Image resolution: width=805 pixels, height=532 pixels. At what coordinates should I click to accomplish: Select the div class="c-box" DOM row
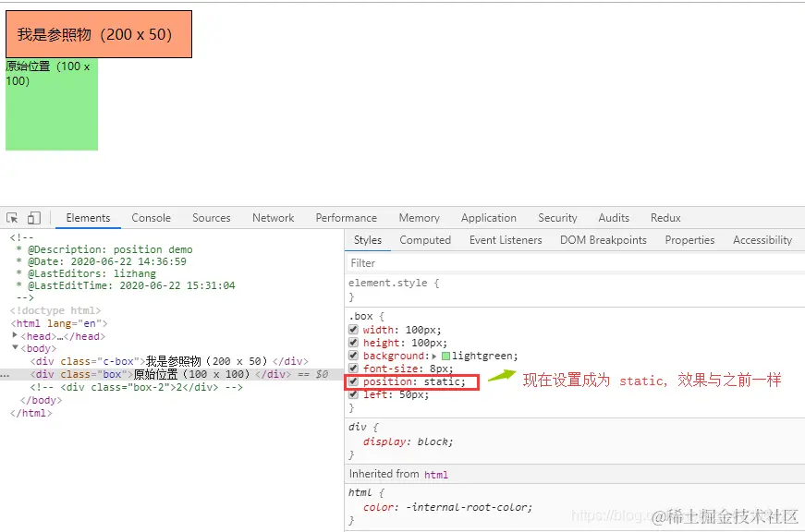pos(169,361)
